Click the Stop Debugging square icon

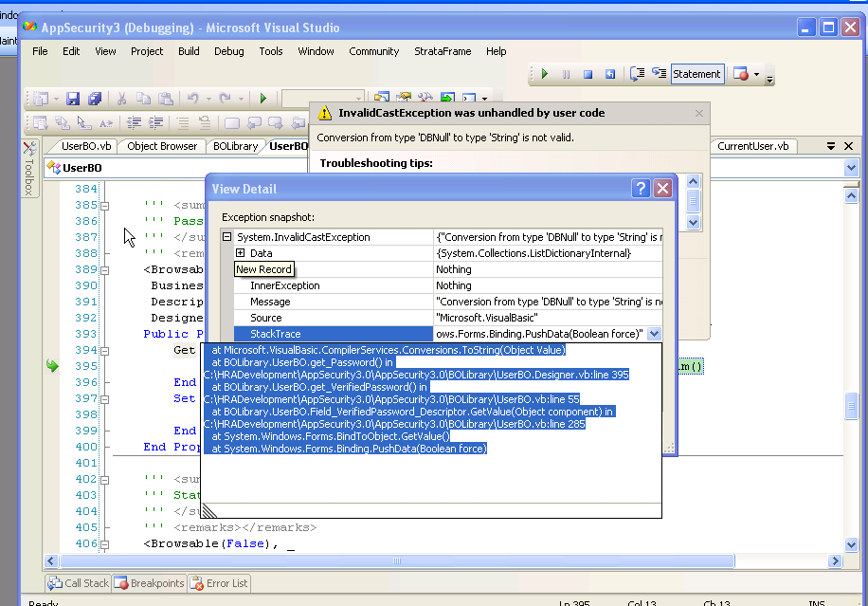(x=588, y=74)
